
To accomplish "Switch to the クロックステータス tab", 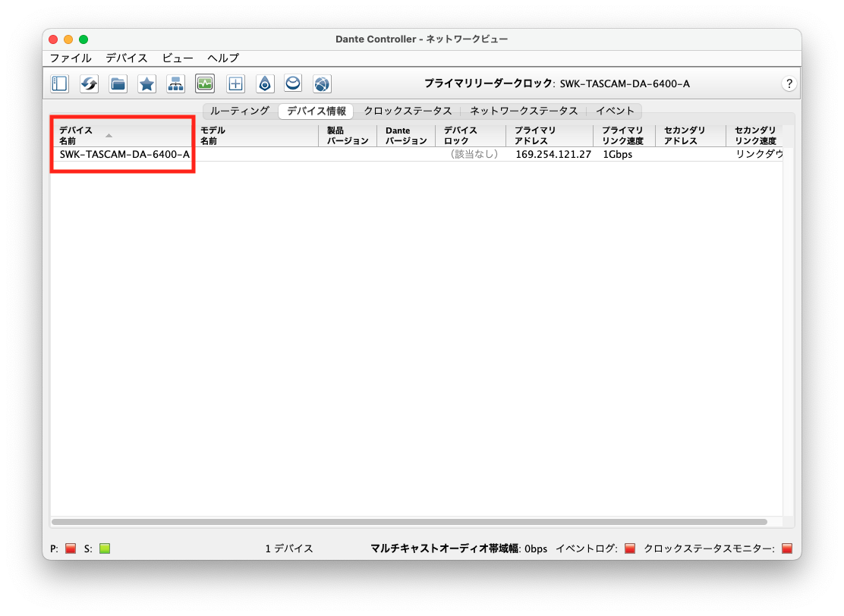I will click(407, 111).
